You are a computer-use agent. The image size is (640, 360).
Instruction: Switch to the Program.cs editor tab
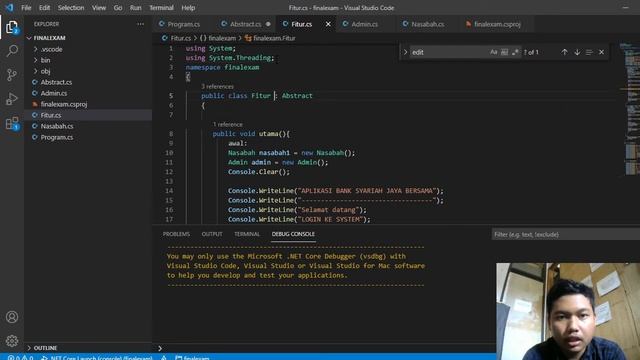pos(184,24)
